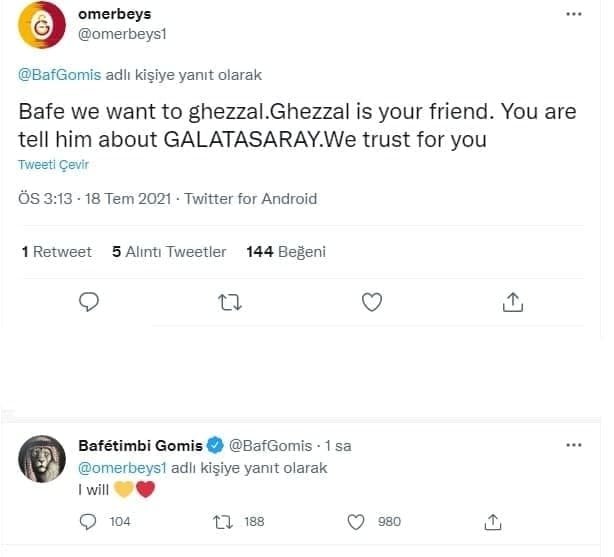Image resolution: width=614 pixels, height=557 pixels.
Task: View the '5 Alıntı Tweetler' quote tweets
Action: [x=169, y=252]
